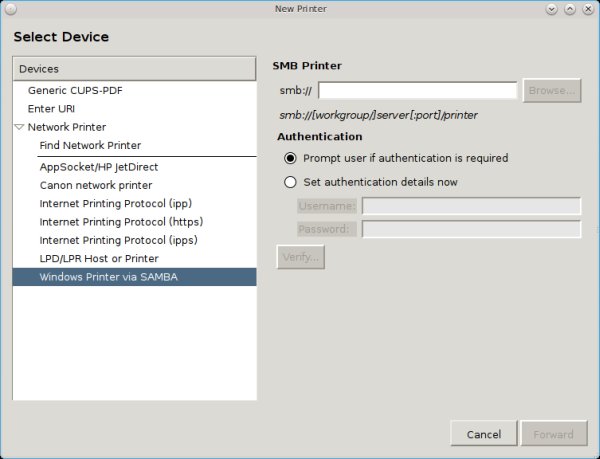The height and width of the screenshot is (459, 600).
Task: Select Find Network Printer entry
Action: tap(90, 145)
